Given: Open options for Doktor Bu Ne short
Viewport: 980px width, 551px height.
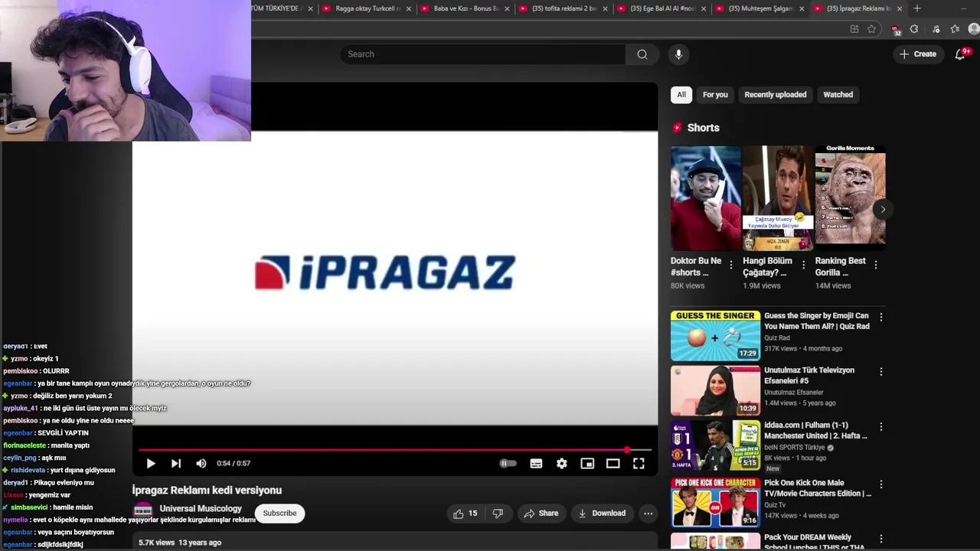Looking at the screenshot, I should click(x=731, y=265).
